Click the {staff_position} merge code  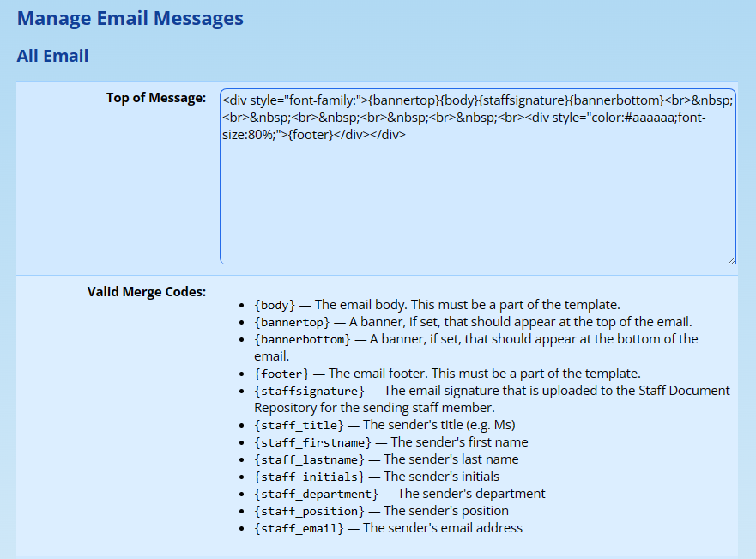[x=309, y=511]
